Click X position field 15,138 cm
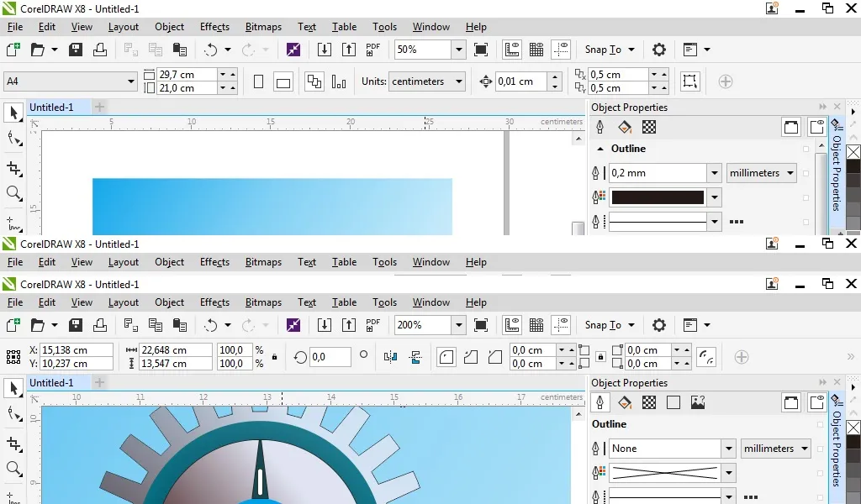Image resolution: width=861 pixels, height=504 pixels. pyautogui.click(x=77, y=350)
